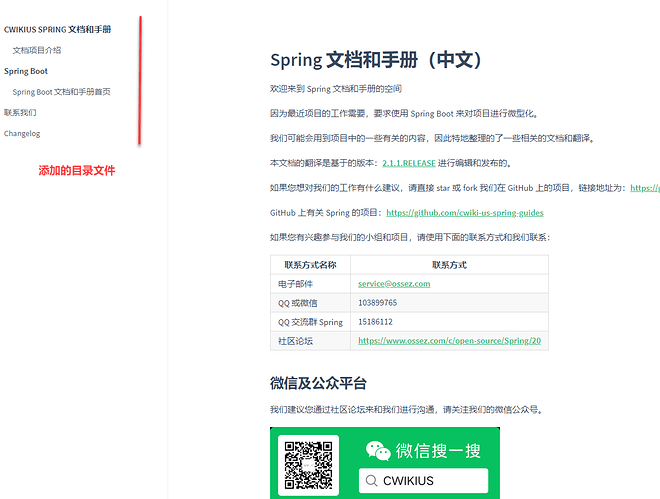Click the 微信及公众平台 heading
The image size is (660, 499).
[x=318, y=383]
